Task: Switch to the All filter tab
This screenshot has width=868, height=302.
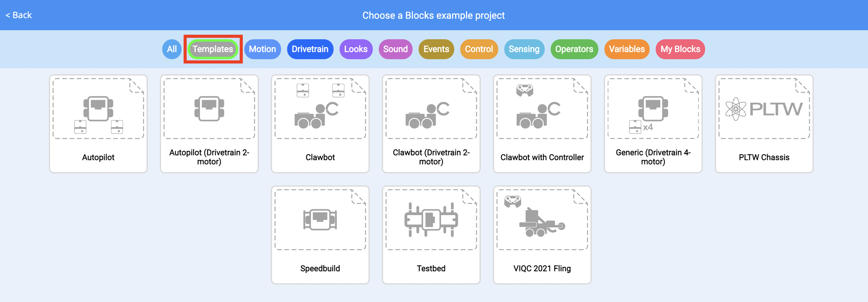Action: click(x=172, y=49)
